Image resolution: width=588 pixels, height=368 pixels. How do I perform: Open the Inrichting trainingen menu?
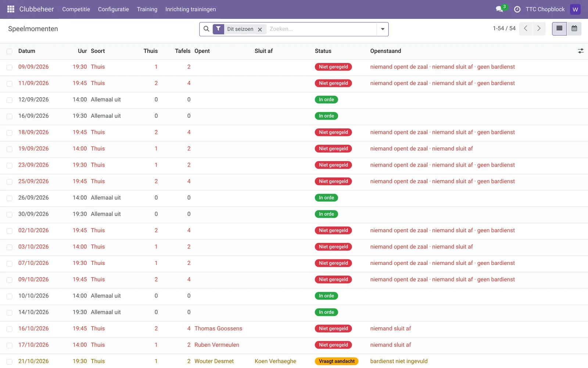pos(190,9)
